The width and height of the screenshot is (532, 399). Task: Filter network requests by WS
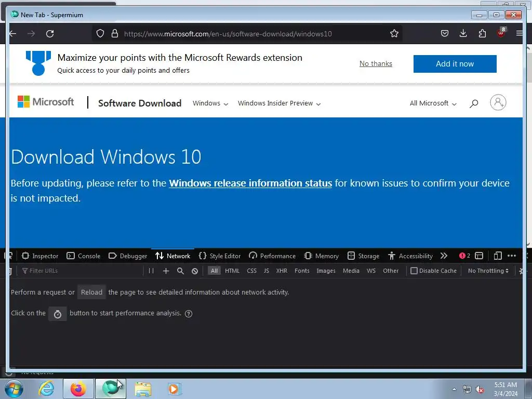371,271
